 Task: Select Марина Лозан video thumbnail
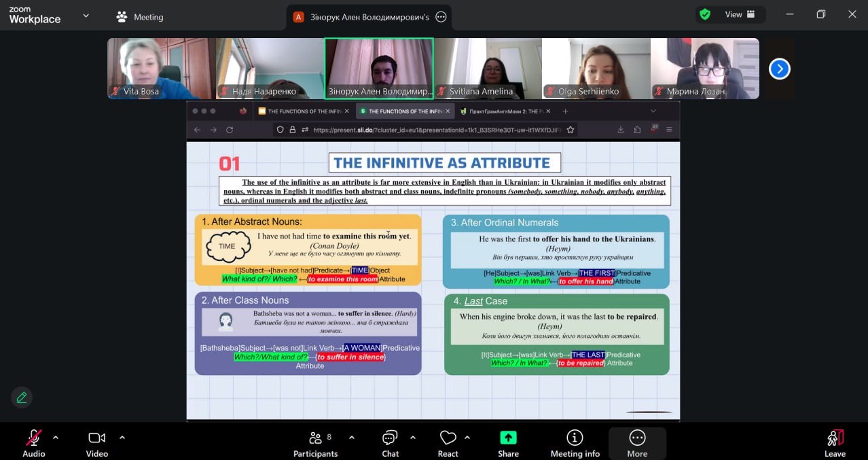(705, 69)
